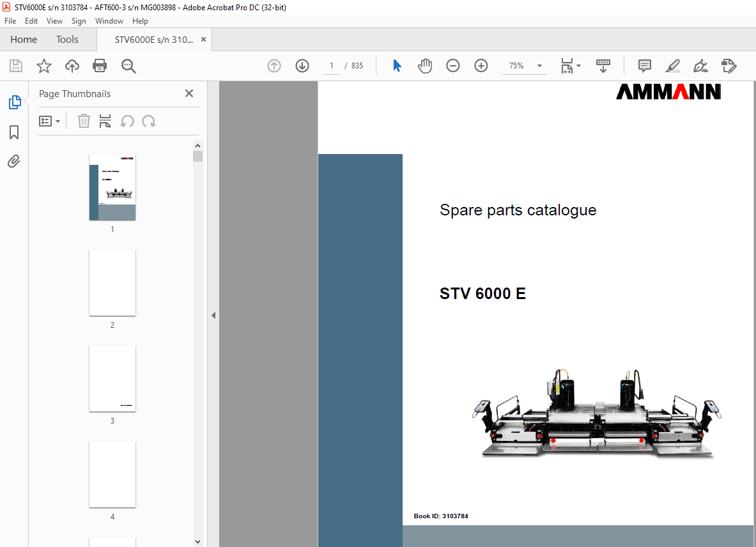
Task: Click the 'STV 6000 E' heading
Action: pyautogui.click(x=482, y=293)
